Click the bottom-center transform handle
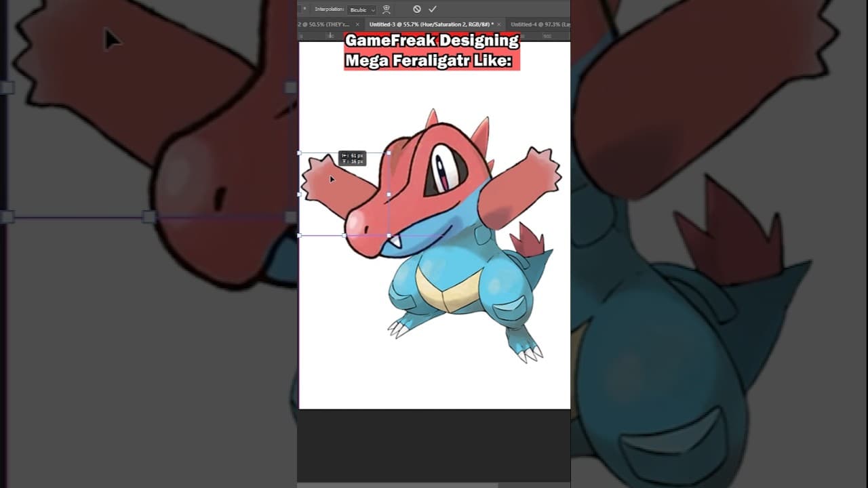The image size is (868, 488). 344,235
